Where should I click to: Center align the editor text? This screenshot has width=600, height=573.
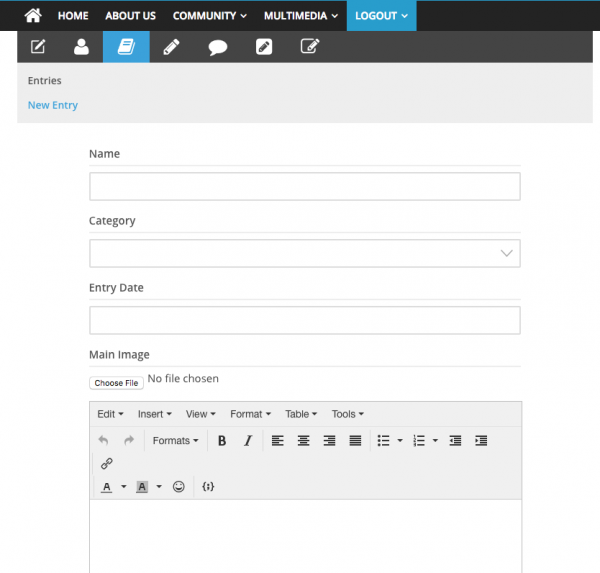[x=303, y=441]
